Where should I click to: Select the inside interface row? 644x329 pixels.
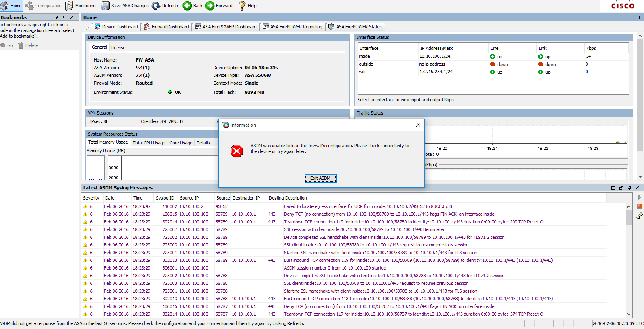(494, 57)
